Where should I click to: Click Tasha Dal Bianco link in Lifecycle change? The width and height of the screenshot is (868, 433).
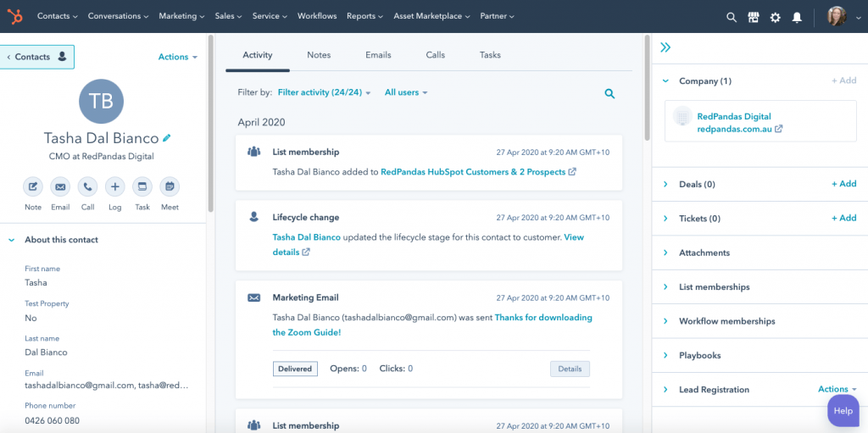tap(307, 237)
